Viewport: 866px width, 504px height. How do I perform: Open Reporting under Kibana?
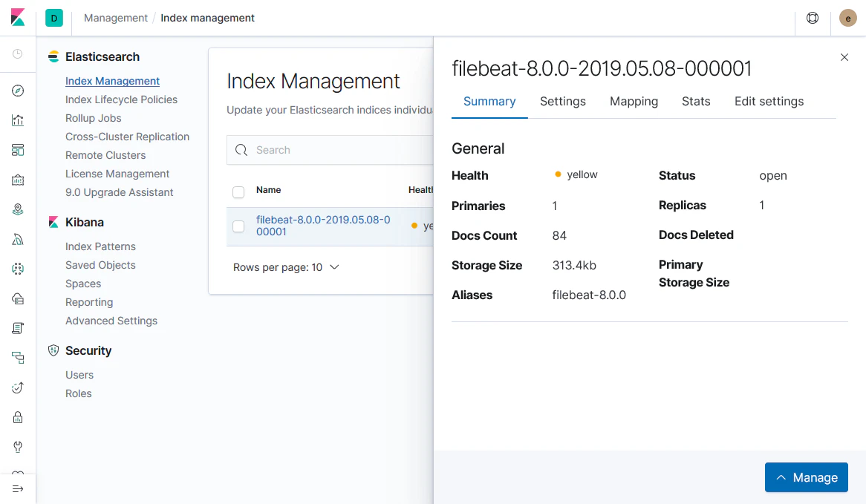(x=89, y=303)
